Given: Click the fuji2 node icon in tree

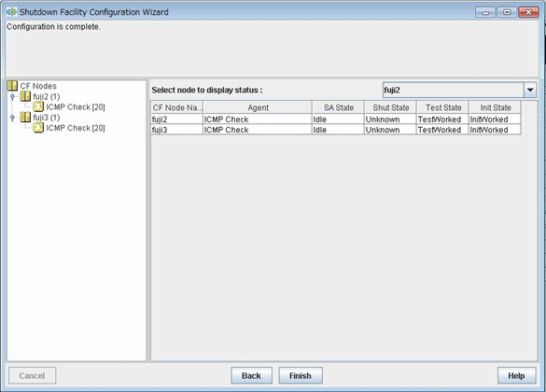Looking at the screenshot, I should click(25, 96).
